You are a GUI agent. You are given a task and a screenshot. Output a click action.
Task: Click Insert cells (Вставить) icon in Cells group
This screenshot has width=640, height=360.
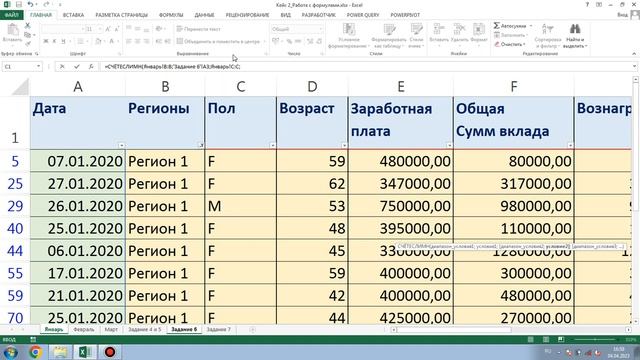(439, 29)
